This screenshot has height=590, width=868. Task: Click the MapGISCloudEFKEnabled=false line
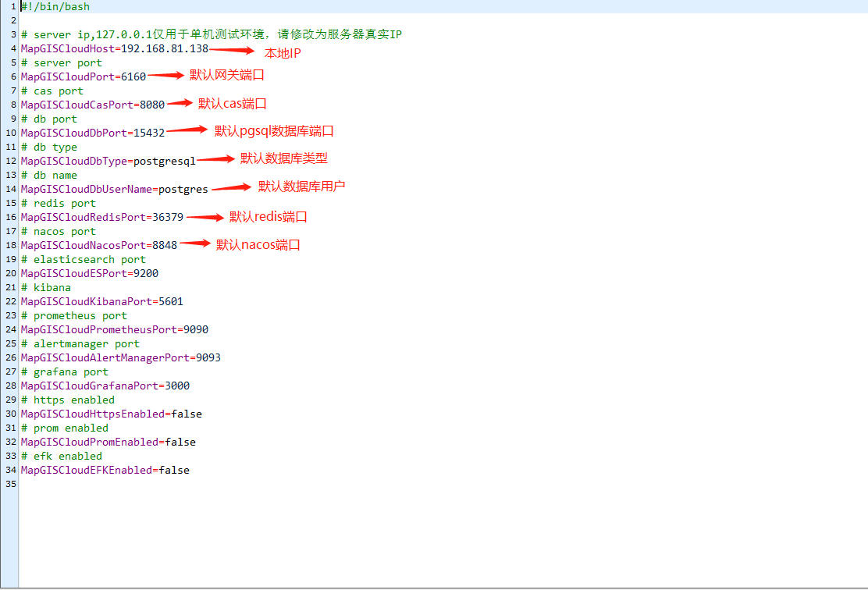(x=105, y=470)
